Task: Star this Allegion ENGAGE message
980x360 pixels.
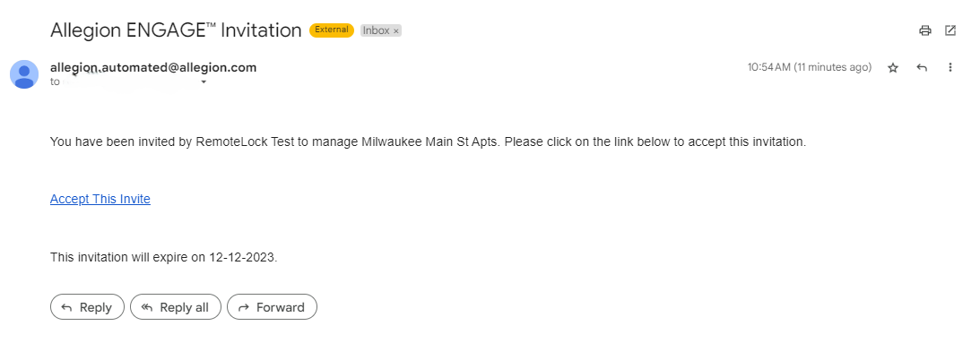Action: coord(893,68)
